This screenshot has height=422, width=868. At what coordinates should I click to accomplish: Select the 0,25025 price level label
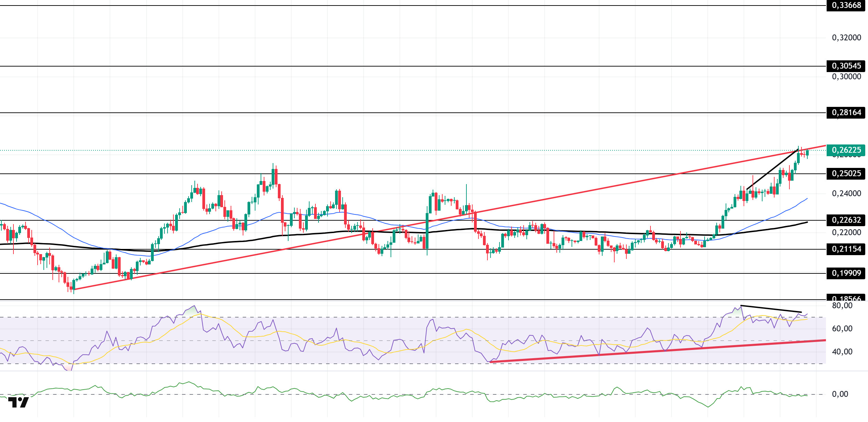pyautogui.click(x=846, y=173)
